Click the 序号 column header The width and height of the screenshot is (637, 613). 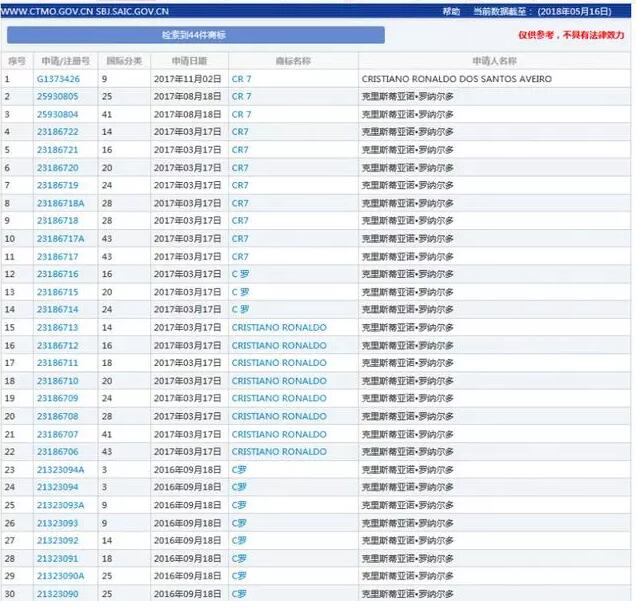click(17, 61)
